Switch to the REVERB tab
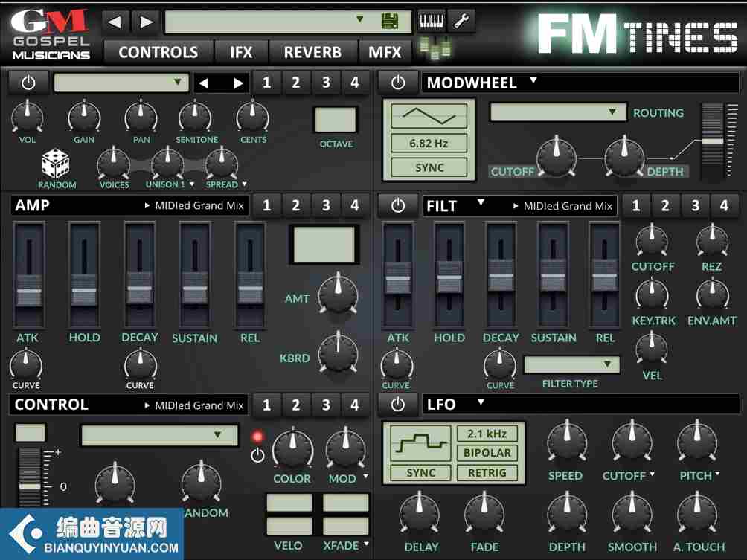This screenshot has width=747, height=560. [x=312, y=51]
